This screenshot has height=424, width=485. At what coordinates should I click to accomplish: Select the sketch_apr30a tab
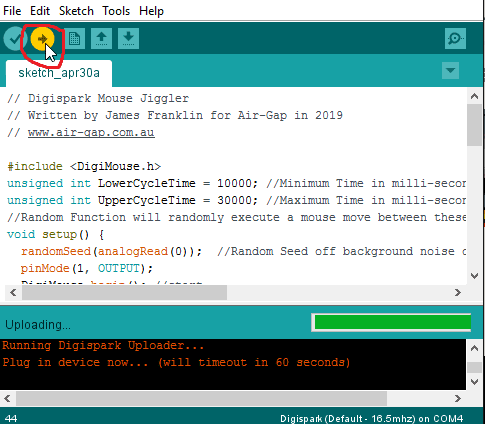(59, 73)
